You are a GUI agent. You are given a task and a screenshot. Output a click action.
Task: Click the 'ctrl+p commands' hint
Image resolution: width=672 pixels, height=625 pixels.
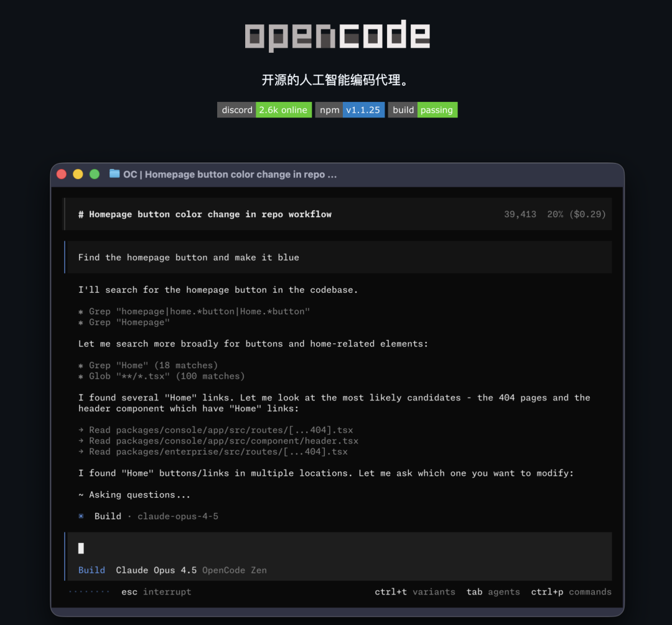click(571, 591)
